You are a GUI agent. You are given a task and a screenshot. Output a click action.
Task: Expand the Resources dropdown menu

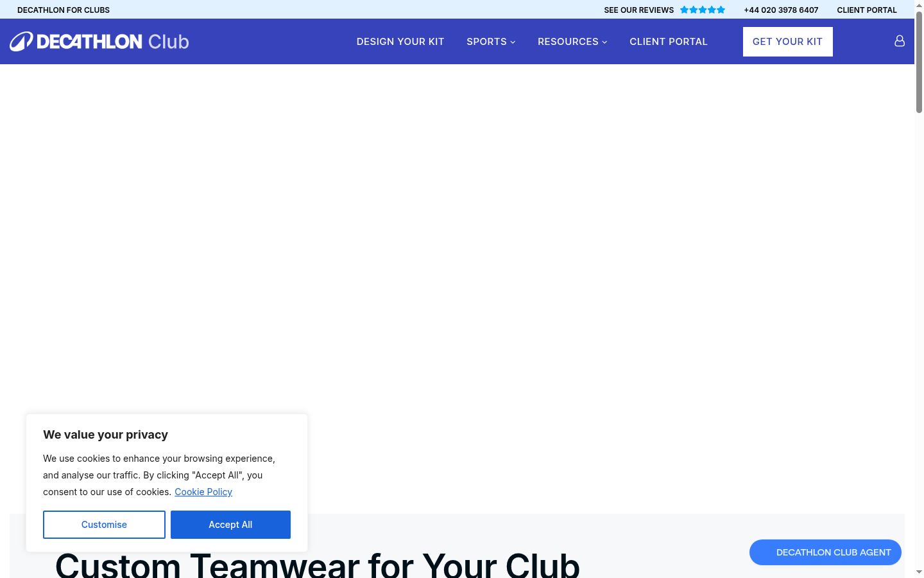click(x=572, y=42)
